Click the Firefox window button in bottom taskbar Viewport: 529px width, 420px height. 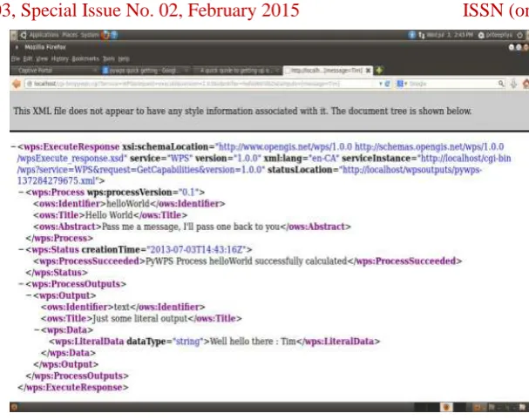click(446, 407)
